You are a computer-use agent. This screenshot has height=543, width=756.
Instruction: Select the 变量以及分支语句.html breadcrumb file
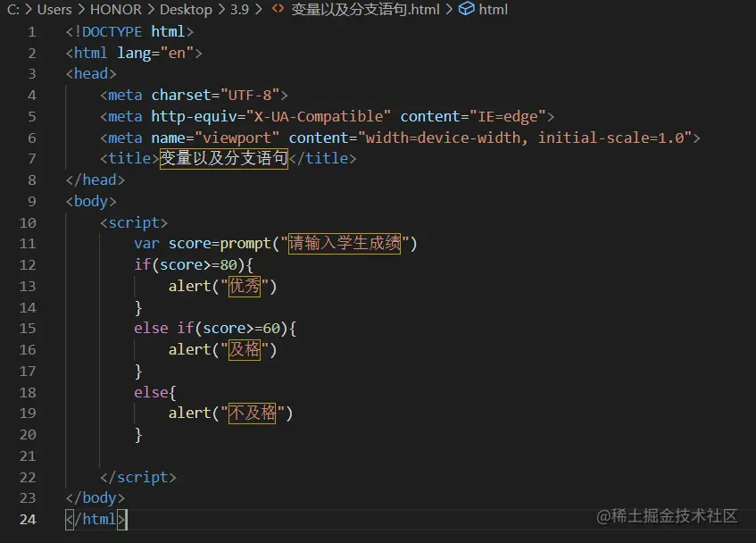(365, 9)
